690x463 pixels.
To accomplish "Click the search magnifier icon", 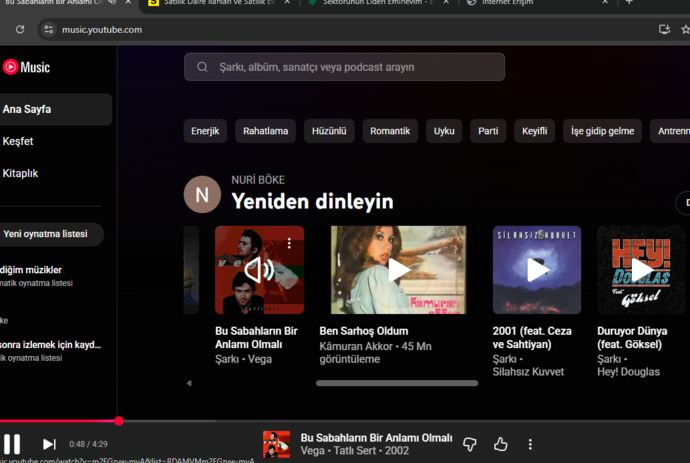I will coord(202,67).
